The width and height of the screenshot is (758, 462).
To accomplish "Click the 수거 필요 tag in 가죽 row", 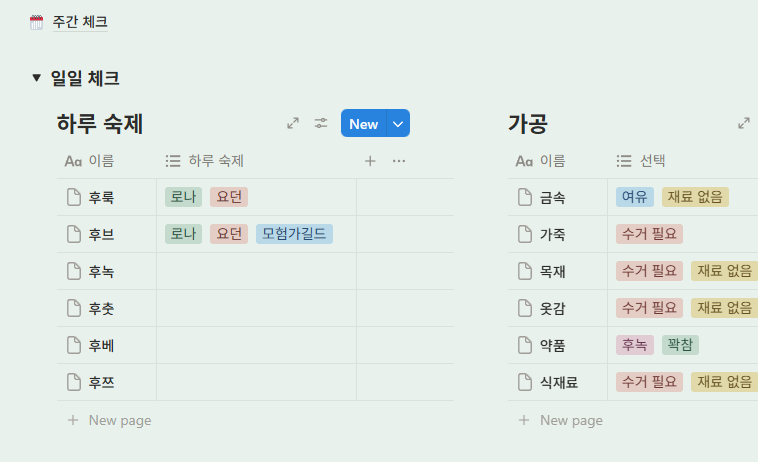I will (649, 234).
